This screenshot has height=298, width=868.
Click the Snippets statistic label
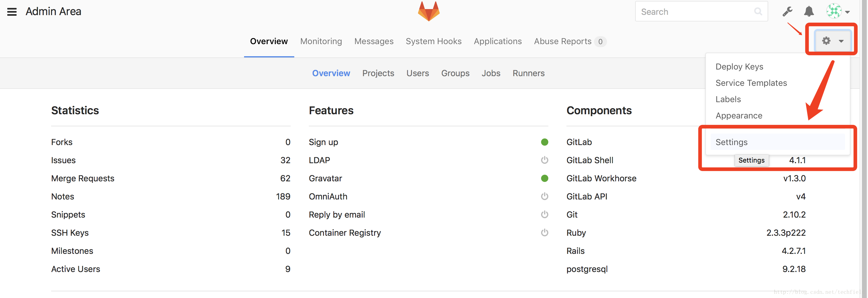(x=68, y=215)
